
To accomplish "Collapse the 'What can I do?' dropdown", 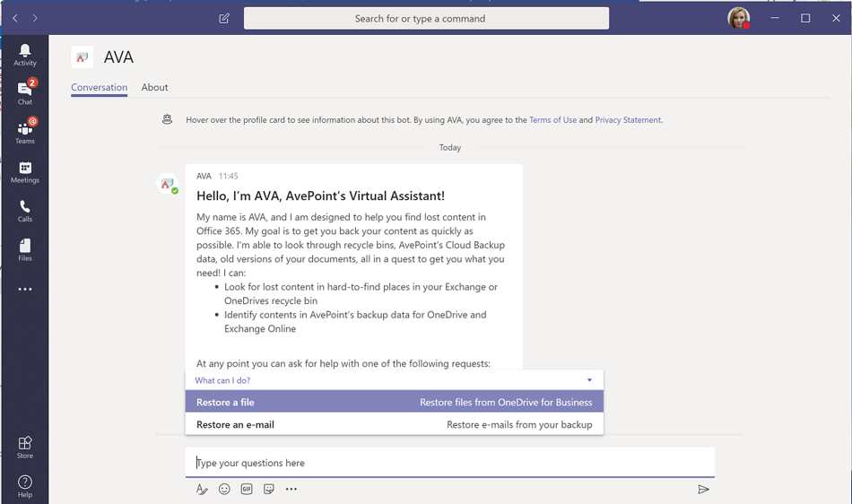I will click(x=589, y=380).
